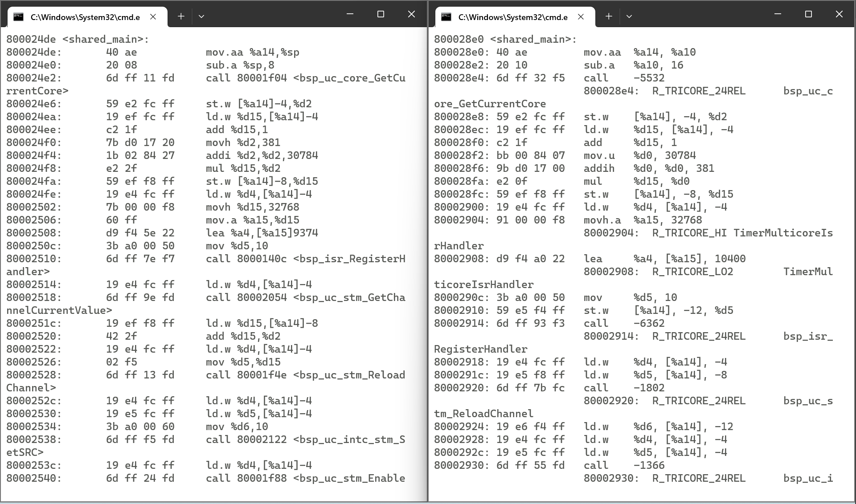Close the right terminal window
The height and width of the screenshot is (504, 856).
(x=839, y=14)
